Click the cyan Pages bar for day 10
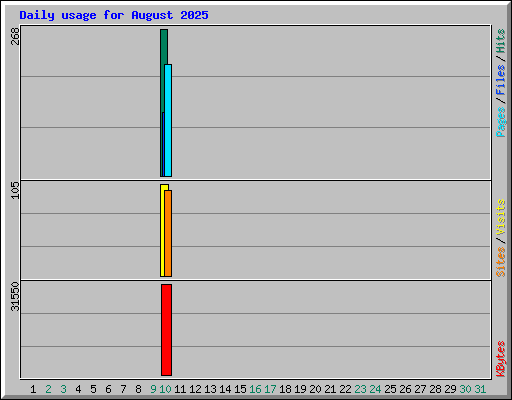 168,120
